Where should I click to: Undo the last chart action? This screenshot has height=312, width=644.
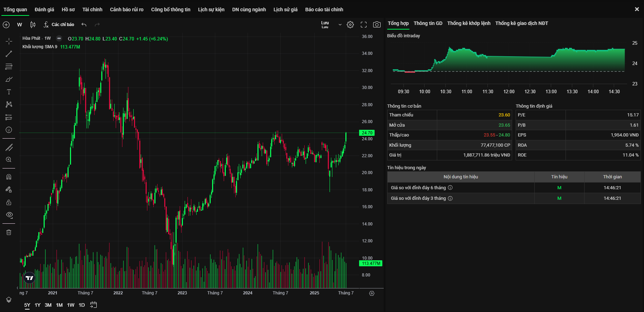pos(84,25)
